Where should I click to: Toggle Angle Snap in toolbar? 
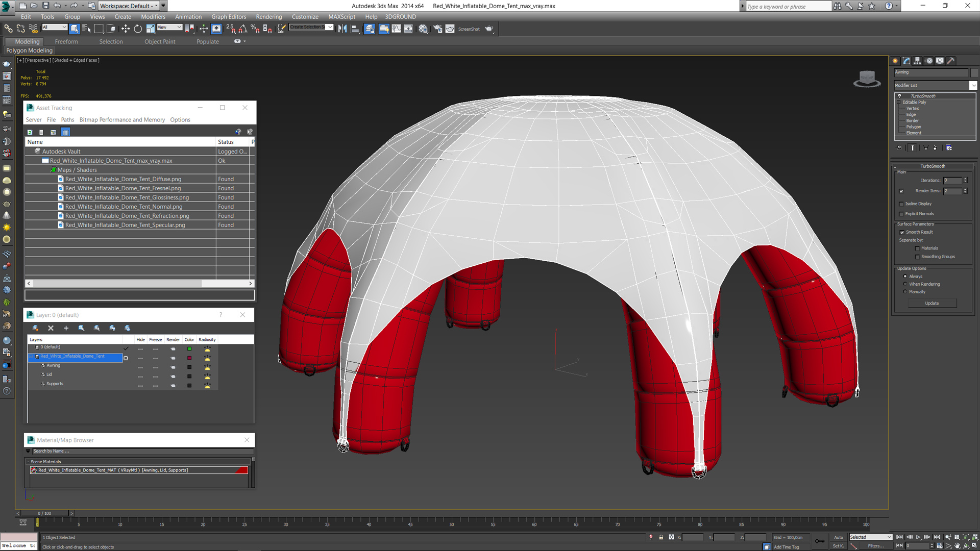pos(243,29)
